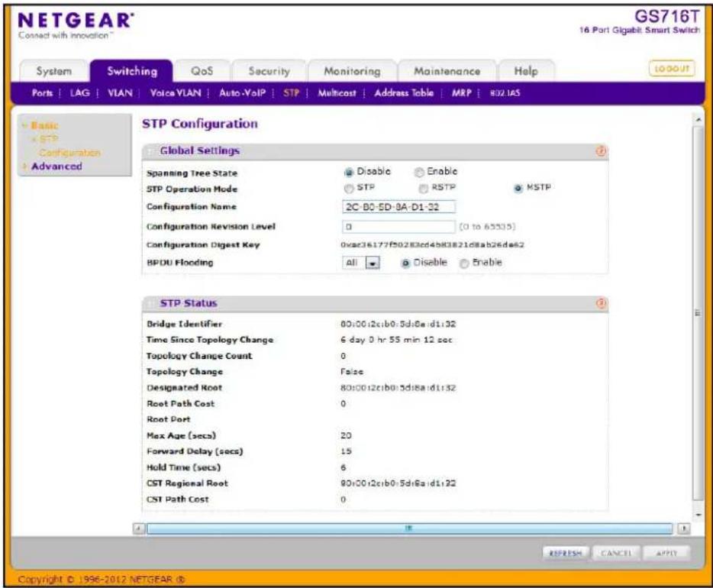Click the Designated Root value
The image size is (713, 588).
398,388
